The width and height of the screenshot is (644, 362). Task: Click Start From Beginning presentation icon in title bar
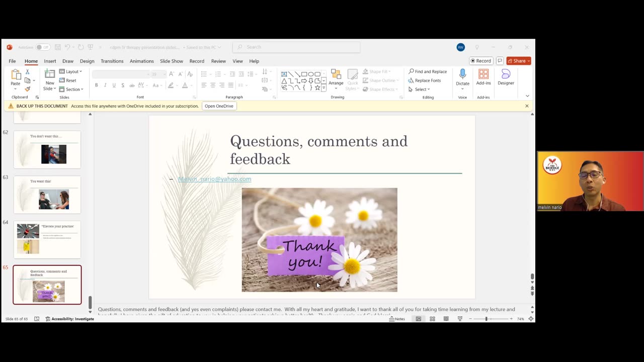91,47
